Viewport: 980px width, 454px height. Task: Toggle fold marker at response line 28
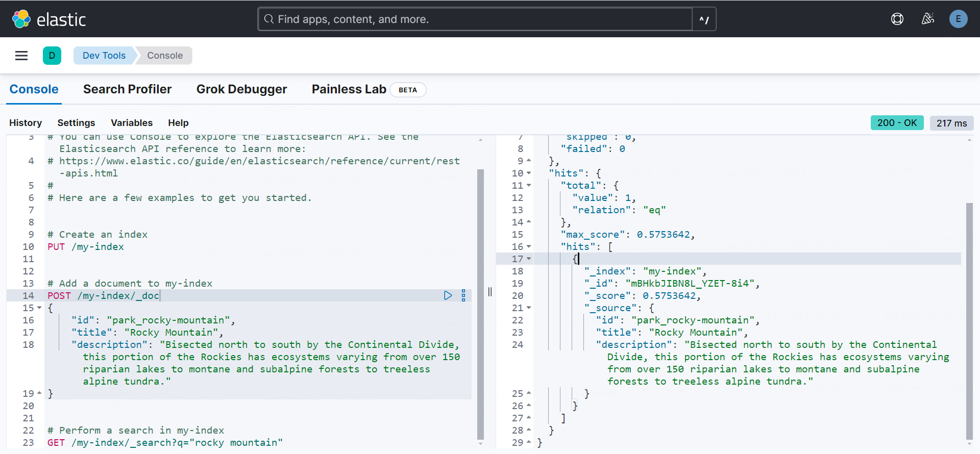pyautogui.click(x=529, y=430)
